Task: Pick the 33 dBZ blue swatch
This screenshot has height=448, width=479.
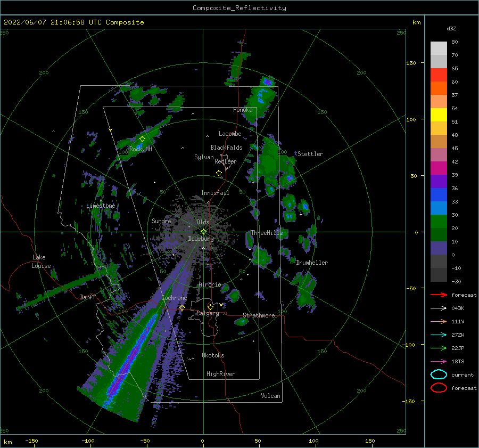Action: pos(439,194)
